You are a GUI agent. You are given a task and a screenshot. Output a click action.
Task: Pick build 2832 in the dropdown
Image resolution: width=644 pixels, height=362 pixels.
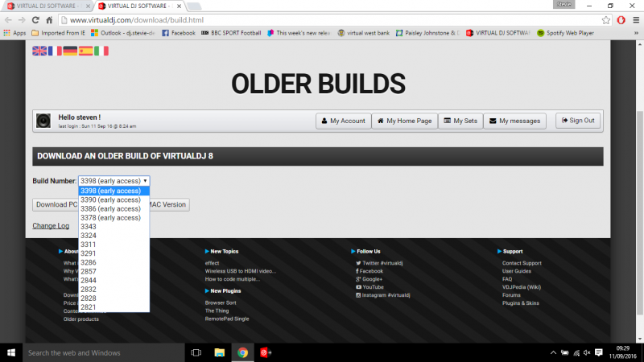[x=114, y=290]
